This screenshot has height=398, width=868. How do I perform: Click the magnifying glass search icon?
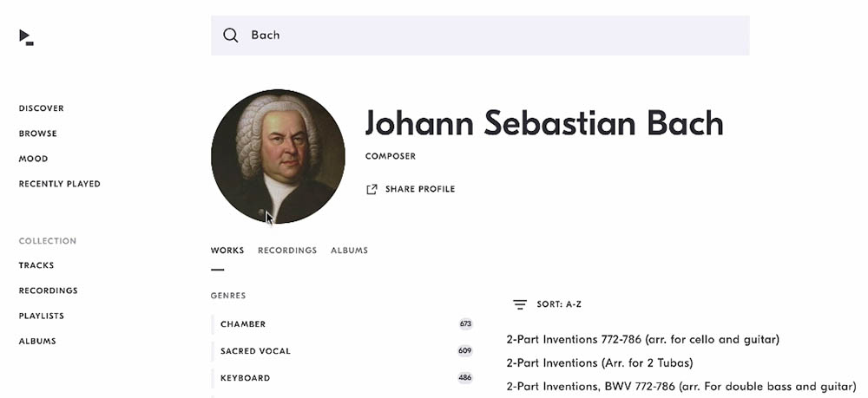tap(230, 36)
